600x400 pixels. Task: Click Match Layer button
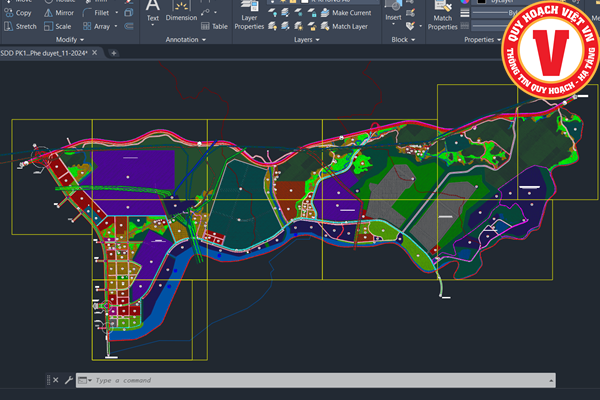pos(344,26)
